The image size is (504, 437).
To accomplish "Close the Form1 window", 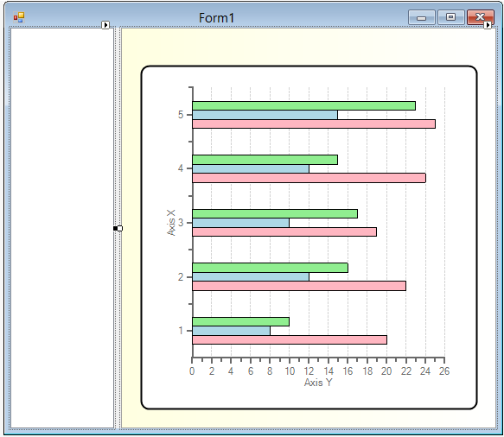I will point(480,17).
